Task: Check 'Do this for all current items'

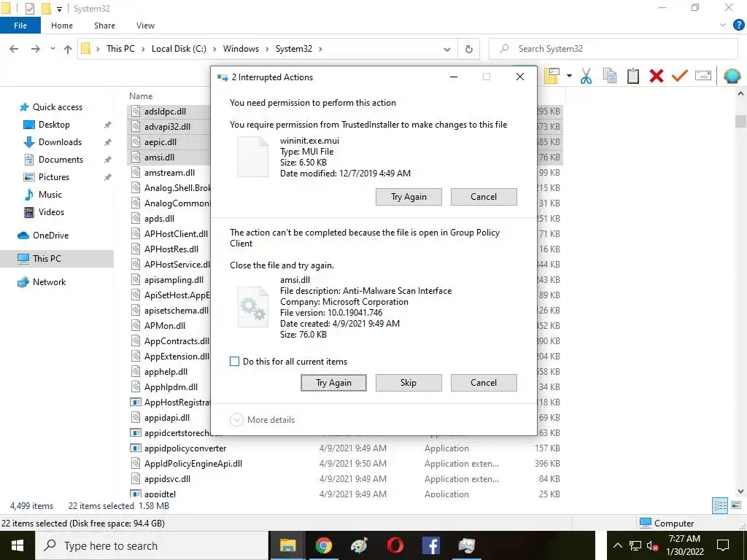Action: (234, 362)
